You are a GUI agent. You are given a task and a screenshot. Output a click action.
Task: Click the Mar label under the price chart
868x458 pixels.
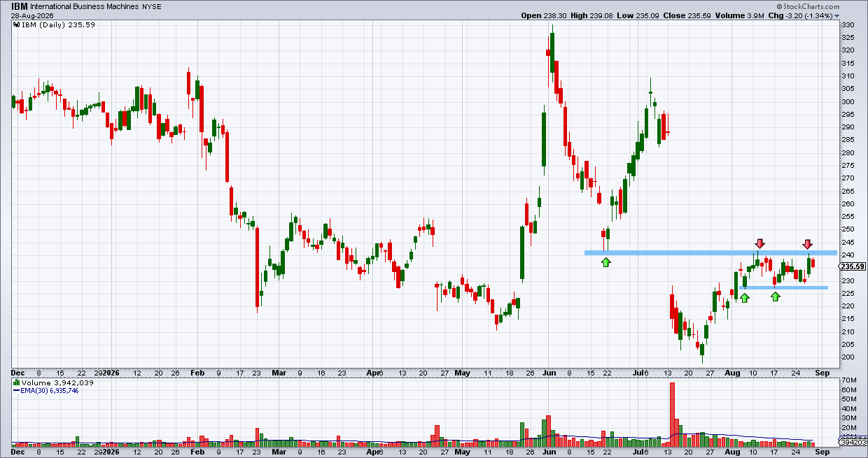[279, 373]
